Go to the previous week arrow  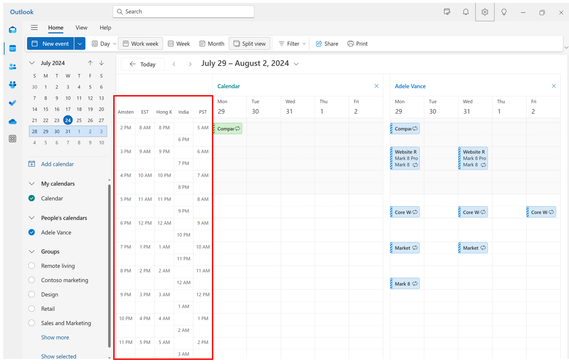pos(174,64)
